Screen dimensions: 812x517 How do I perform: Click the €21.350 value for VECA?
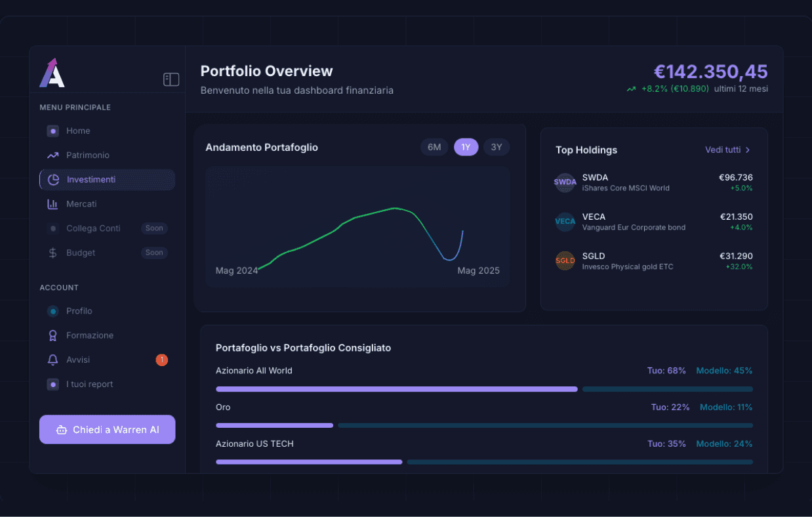point(736,217)
